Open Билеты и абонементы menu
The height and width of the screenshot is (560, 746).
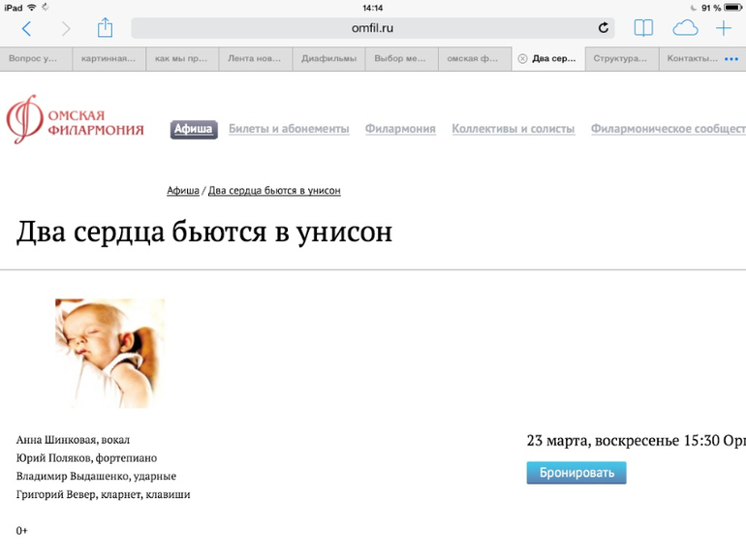[289, 129]
